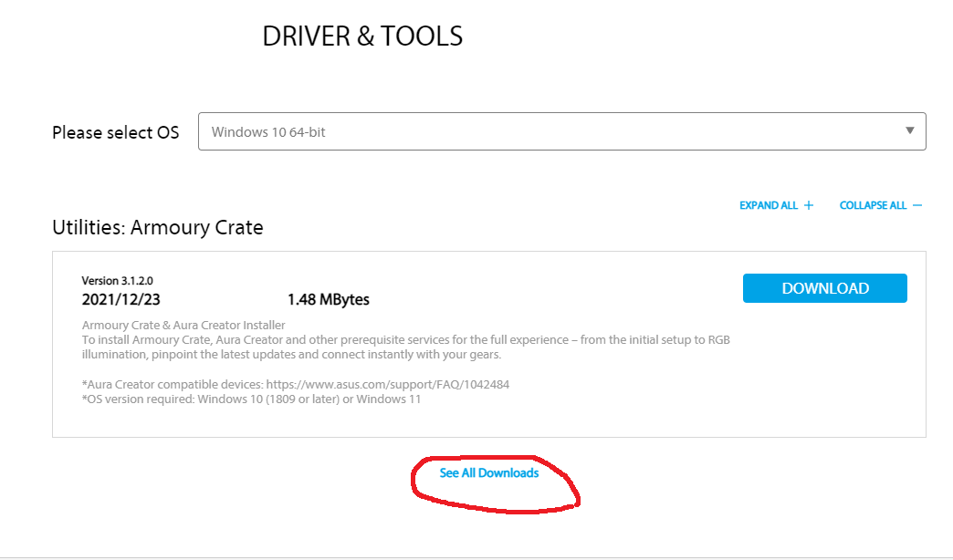Click the COLLAPSE ALL control
The width and height of the screenshot is (953, 560).
pos(874,204)
